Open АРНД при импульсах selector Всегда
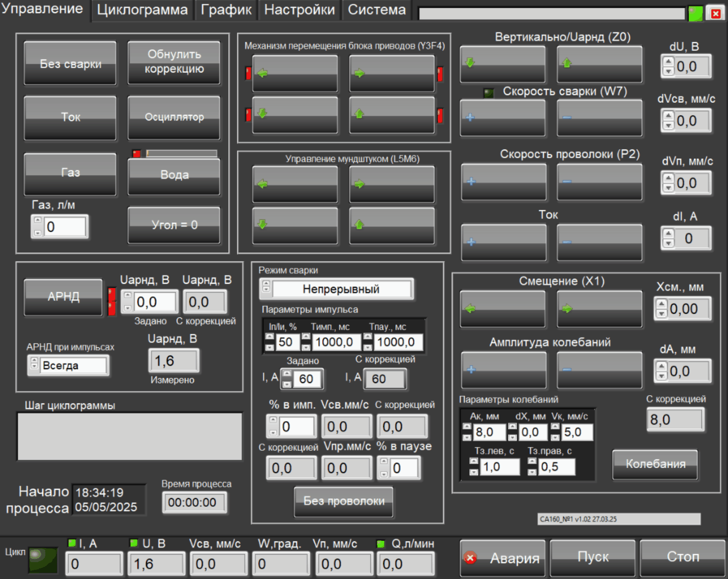Image resolution: width=728 pixels, height=579 pixels. point(73,366)
